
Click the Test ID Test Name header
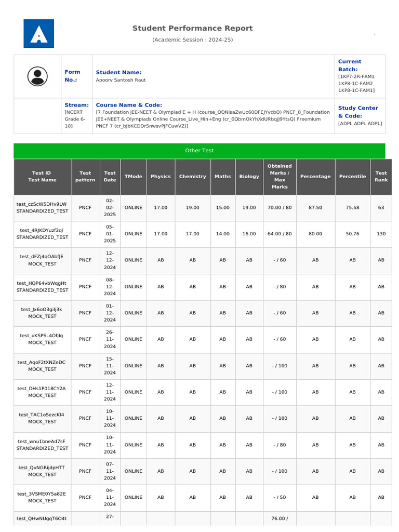point(42,177)
